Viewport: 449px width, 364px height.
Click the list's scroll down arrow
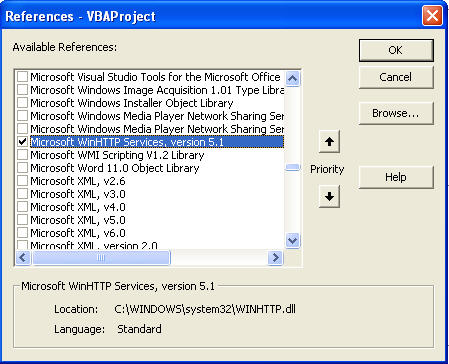(x=292, y=240)
